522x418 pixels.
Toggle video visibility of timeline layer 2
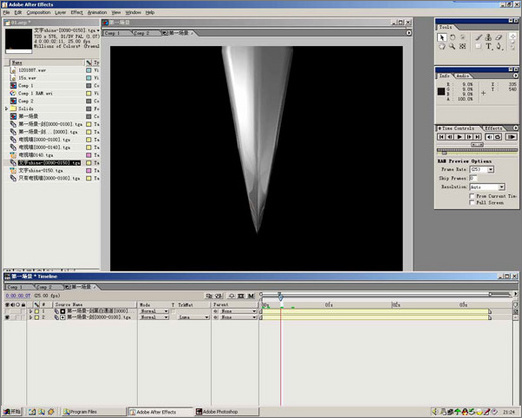coord(7,317)
